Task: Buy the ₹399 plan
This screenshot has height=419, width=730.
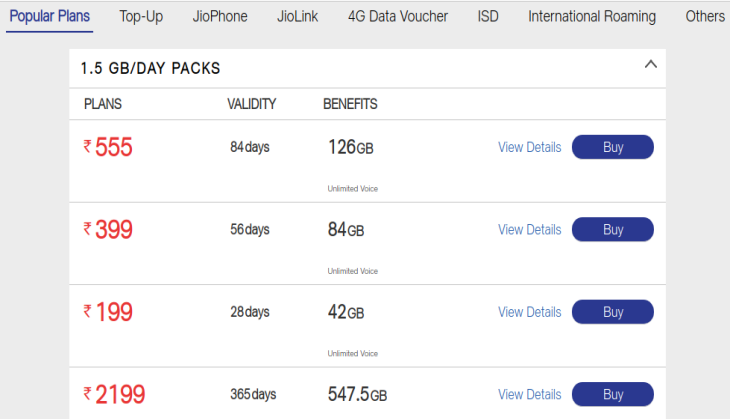Action: 613,230
